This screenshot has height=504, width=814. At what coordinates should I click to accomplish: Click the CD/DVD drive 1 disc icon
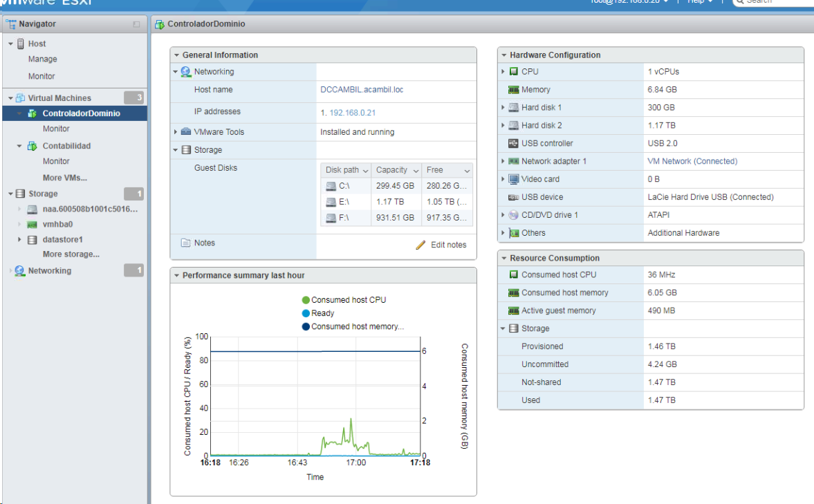coord(513,215)
